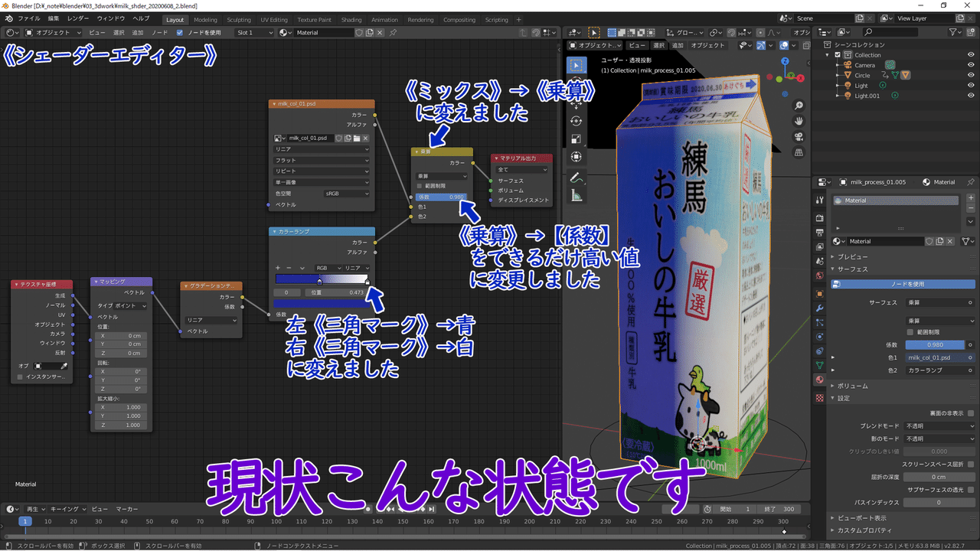This screenshot has width=980, height=551.
Task: Open フラット projection dropdown on image node
Action: 322,161
